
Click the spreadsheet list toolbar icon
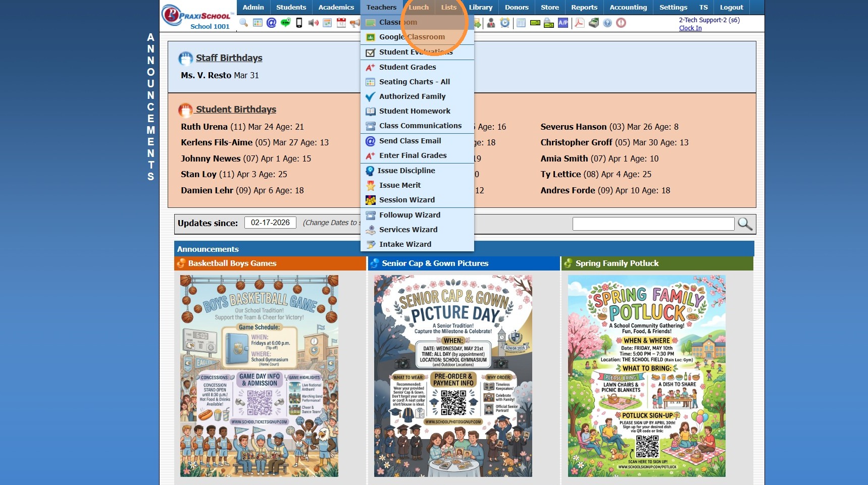coord(521,23)
